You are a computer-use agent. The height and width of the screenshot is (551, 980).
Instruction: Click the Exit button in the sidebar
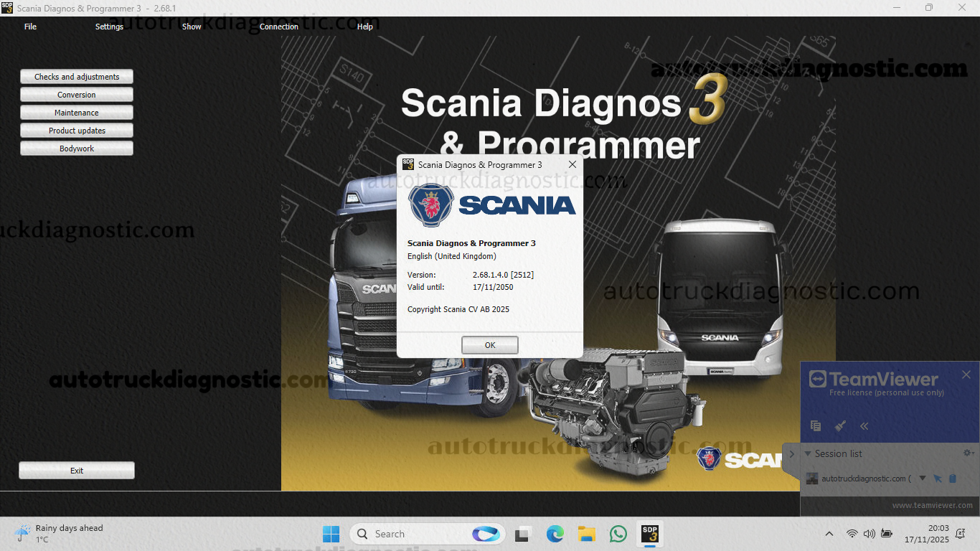76,470
